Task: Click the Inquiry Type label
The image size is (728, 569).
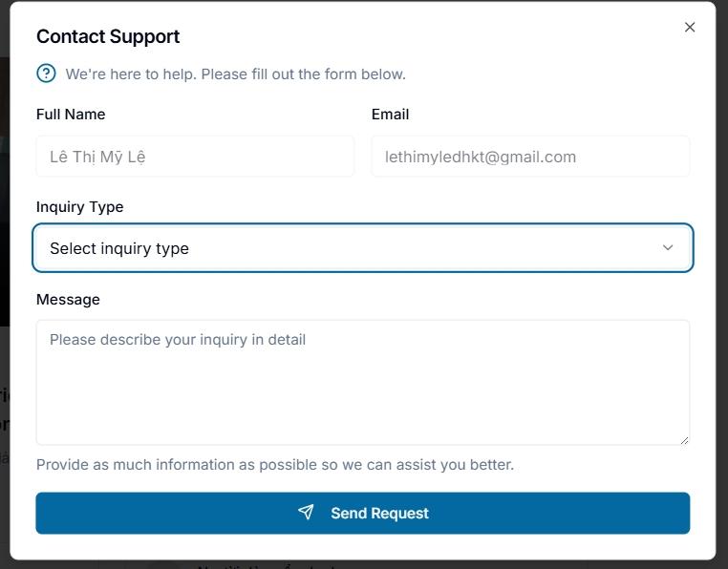Action: [x=80, y=207]
